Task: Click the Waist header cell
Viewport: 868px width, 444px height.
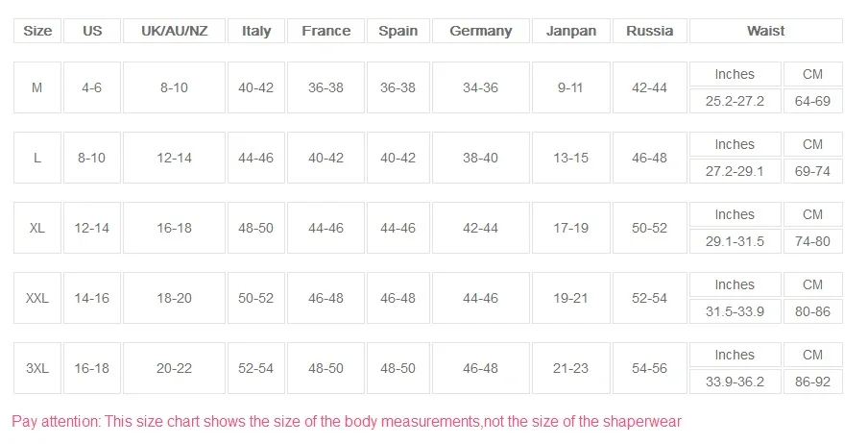Action: click(x=766, y=31)
